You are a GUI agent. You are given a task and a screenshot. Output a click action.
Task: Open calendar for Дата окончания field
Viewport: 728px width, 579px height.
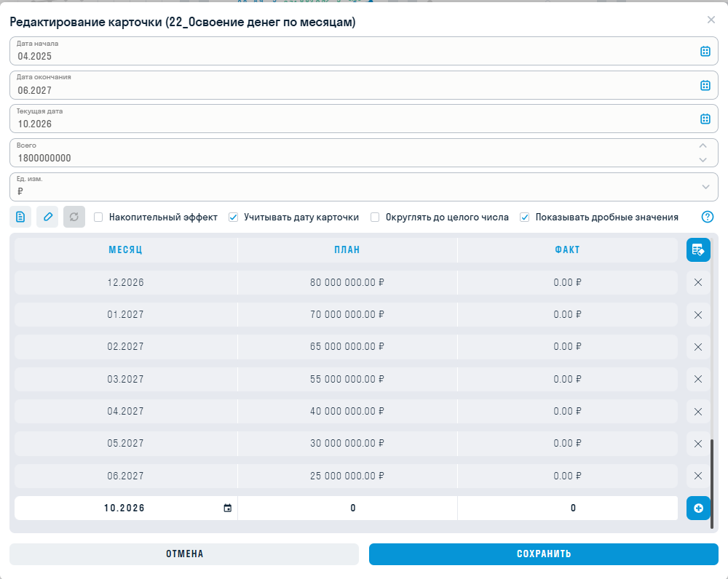[x=705, y=85]
